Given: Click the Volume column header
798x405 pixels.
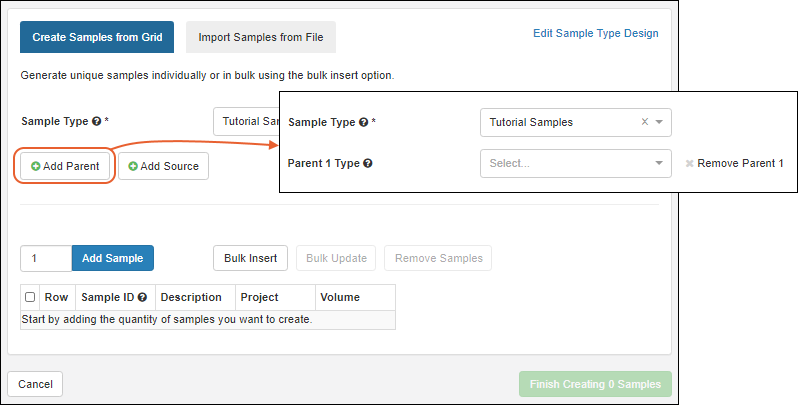Looking at the screenshot, I should tap(340, 297).
